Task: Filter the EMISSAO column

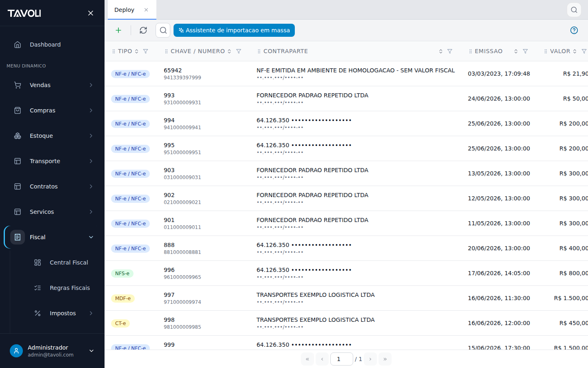Action: (525, 51)
